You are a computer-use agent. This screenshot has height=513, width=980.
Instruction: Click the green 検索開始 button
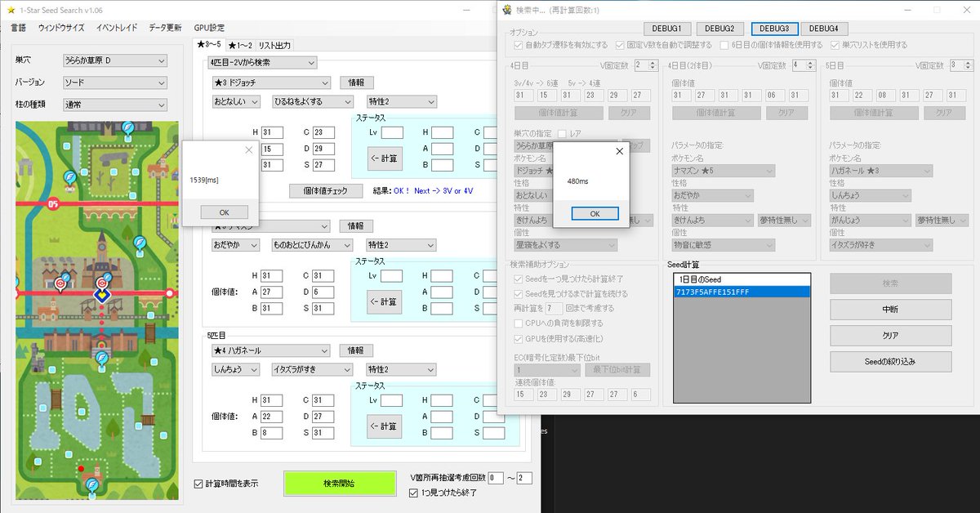click(339, 484)
